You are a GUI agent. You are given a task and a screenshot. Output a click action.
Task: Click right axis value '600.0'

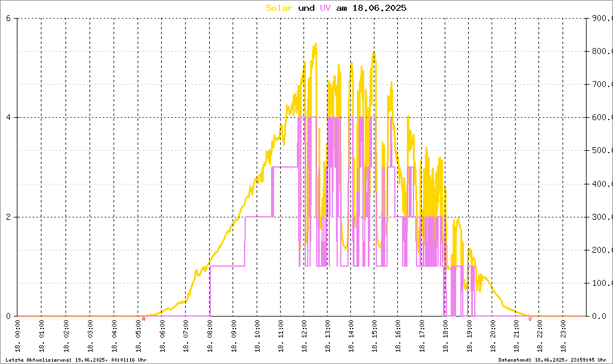tap(602, 118)
